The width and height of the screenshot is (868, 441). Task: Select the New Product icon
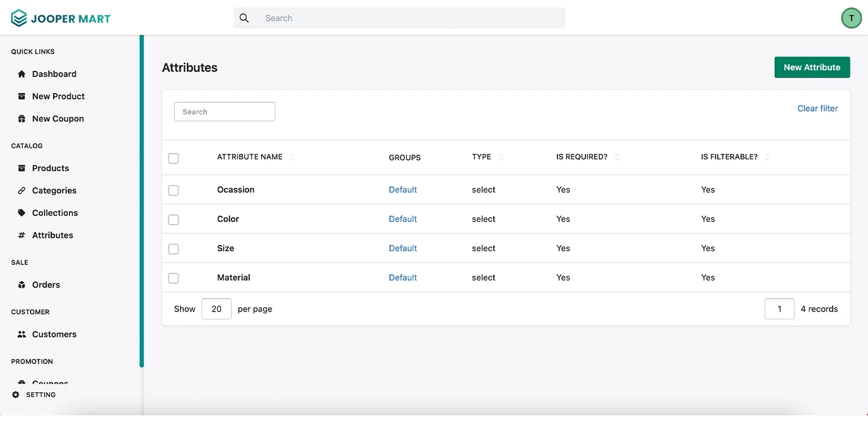pos(22,96)
